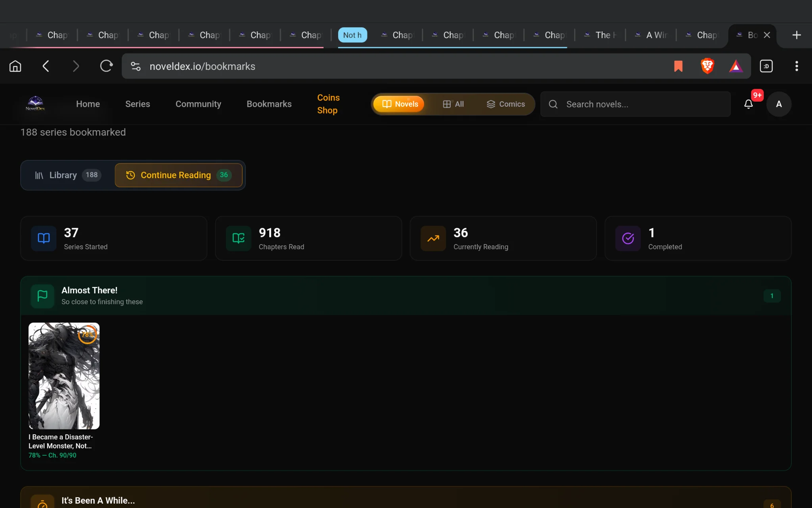Image resolution: width=812 pixels, height=508 pixels.
Task: Open Brave Rewards triangle icon
Action: [736, 66]
